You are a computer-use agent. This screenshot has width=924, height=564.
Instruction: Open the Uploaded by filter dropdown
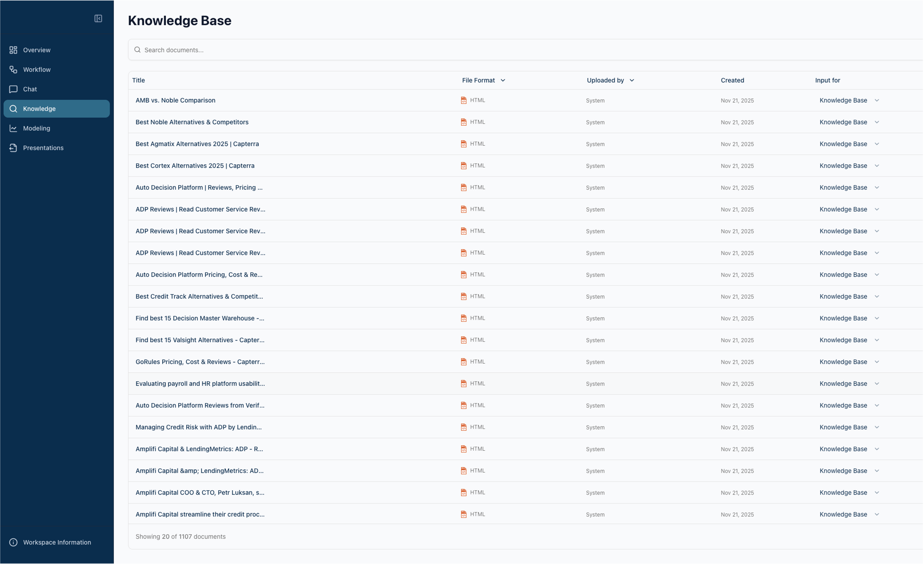click(632, 80)
